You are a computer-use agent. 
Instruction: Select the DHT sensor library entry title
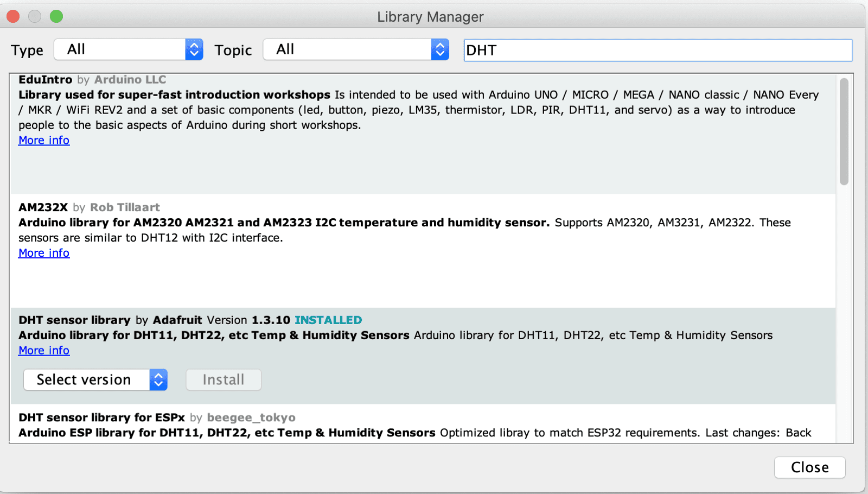(75, 320)
